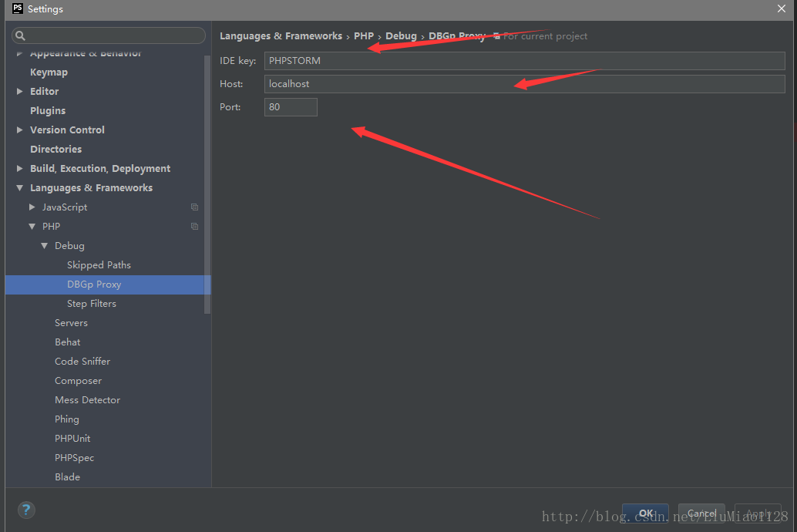Click the Version Control tree label
797x532 pixels.
click(67, 130)
